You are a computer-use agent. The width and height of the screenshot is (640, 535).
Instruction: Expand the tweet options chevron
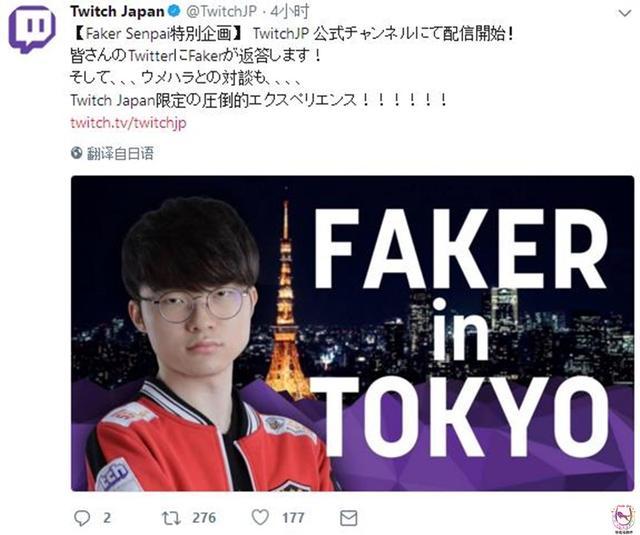[x=624, y=13]
